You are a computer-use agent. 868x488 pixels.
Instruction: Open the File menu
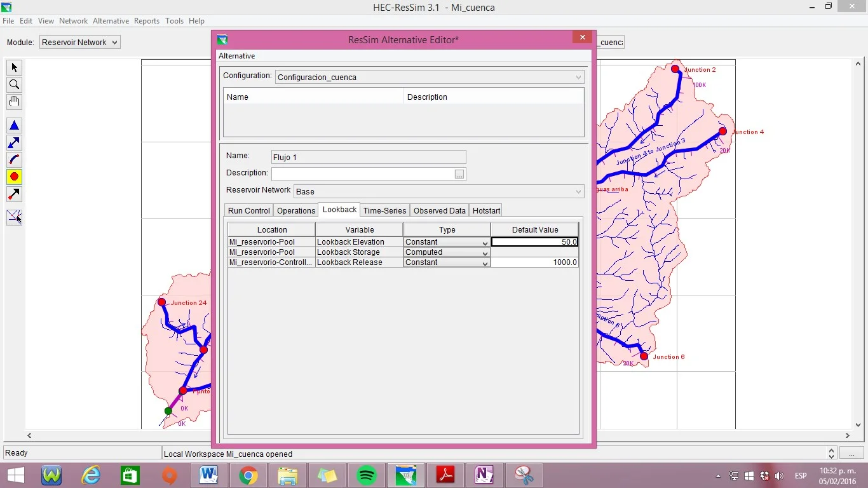[x=8, y=21]
